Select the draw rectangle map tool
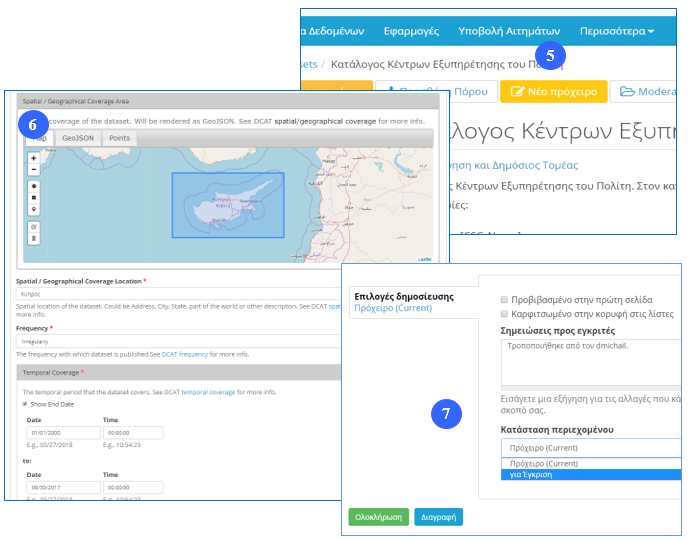This screenshot has width=689, height=540. pos(33,197)
